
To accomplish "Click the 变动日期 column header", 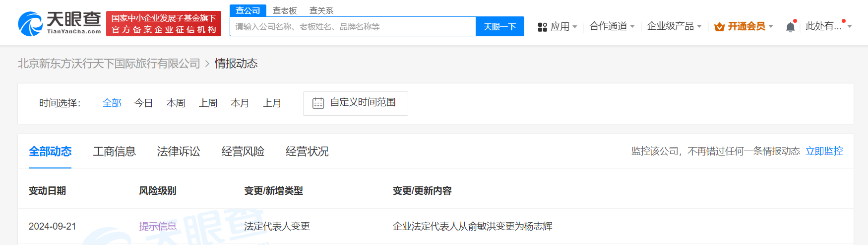I will click(48, 191).
